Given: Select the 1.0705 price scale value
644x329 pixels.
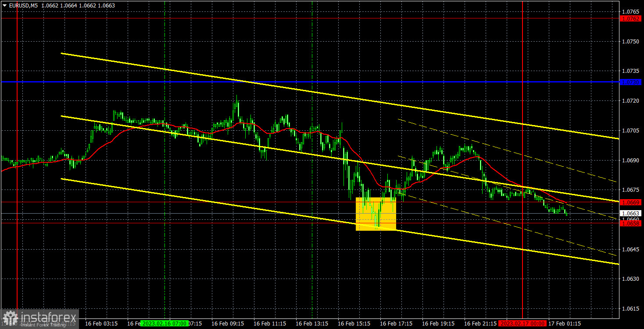Looking at the screenshot, I should (631, 130).
